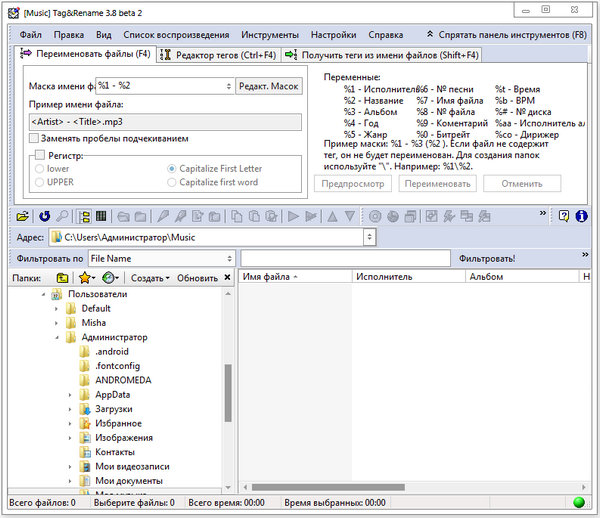Toggle the Регистр checkbox

(40, 156)
